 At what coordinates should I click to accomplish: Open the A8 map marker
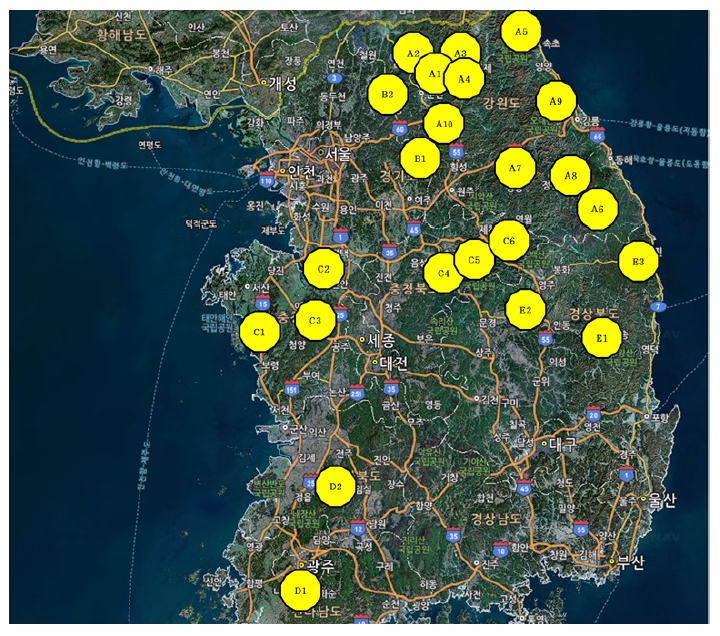(570, 176)
